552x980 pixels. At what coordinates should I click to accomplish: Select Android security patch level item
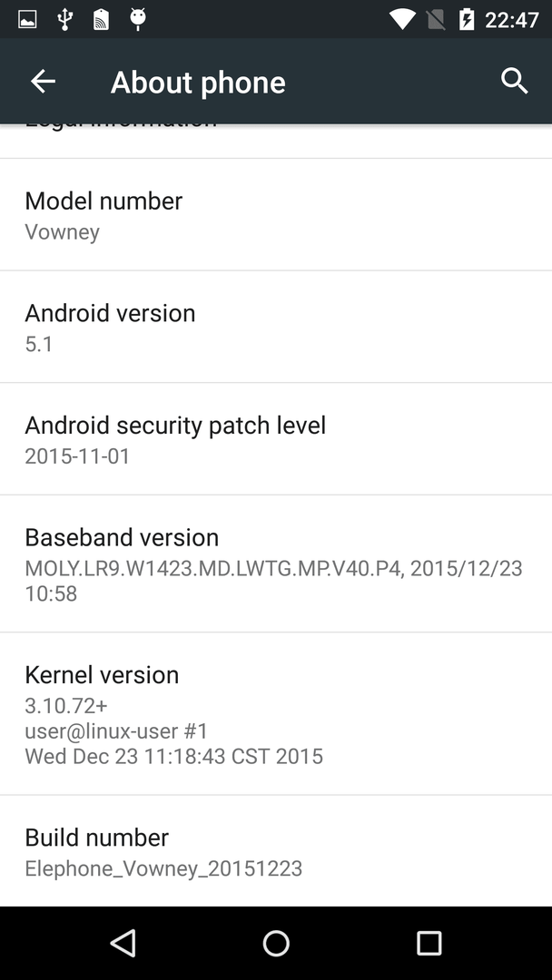click(x=276, y=439)
